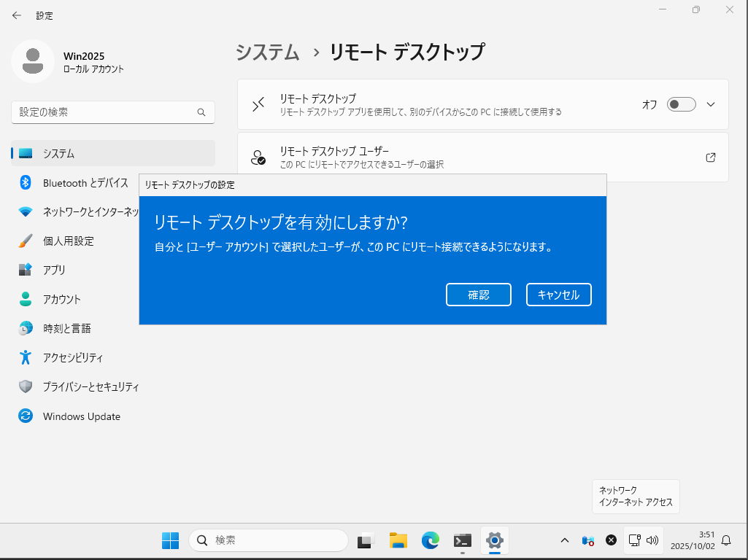
Task: Show hidden tray icons chevron
Action: (x=564, y=540)
